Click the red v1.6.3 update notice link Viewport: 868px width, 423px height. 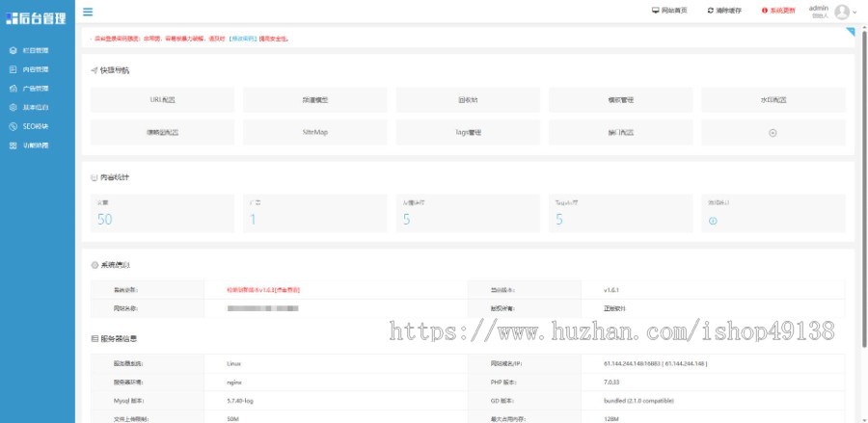(263, 290)
